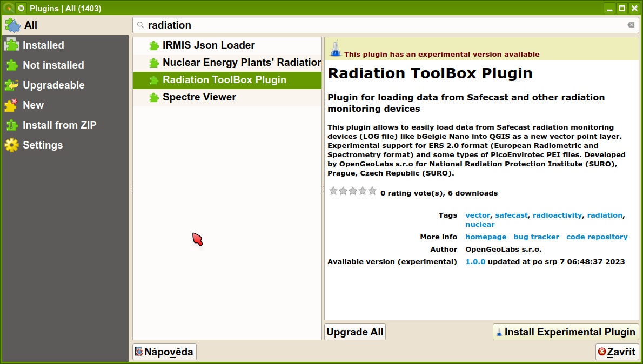Click the author 'OpenGeoLabs s.r.o.' text
The width and height of the screenshot is (643, 364).
pyautogui.click(x=503, y=249)
